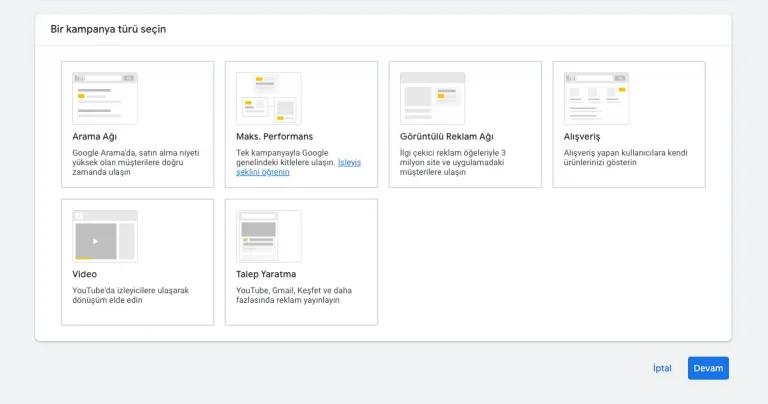Click the İptal button
This screenshot has height=404, width=768.
(662, 368)
